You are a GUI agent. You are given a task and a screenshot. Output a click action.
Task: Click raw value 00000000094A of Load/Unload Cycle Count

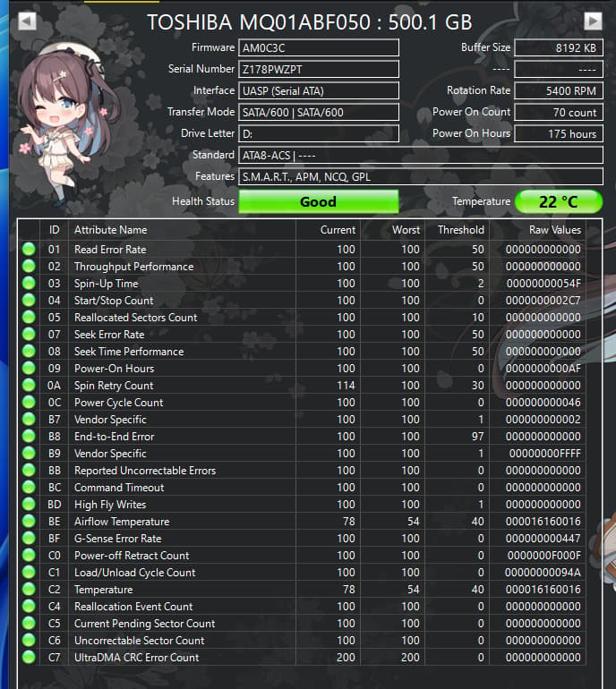tap(543, 572)
